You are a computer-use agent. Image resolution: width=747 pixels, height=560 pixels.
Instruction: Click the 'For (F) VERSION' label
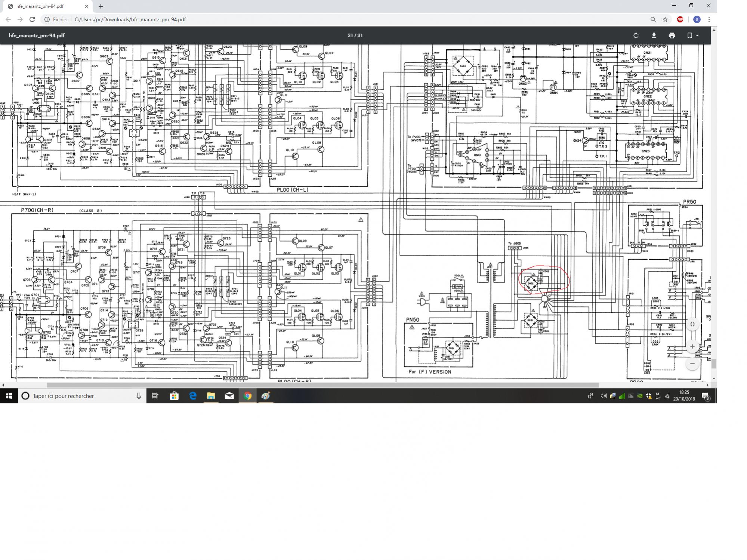430,372
